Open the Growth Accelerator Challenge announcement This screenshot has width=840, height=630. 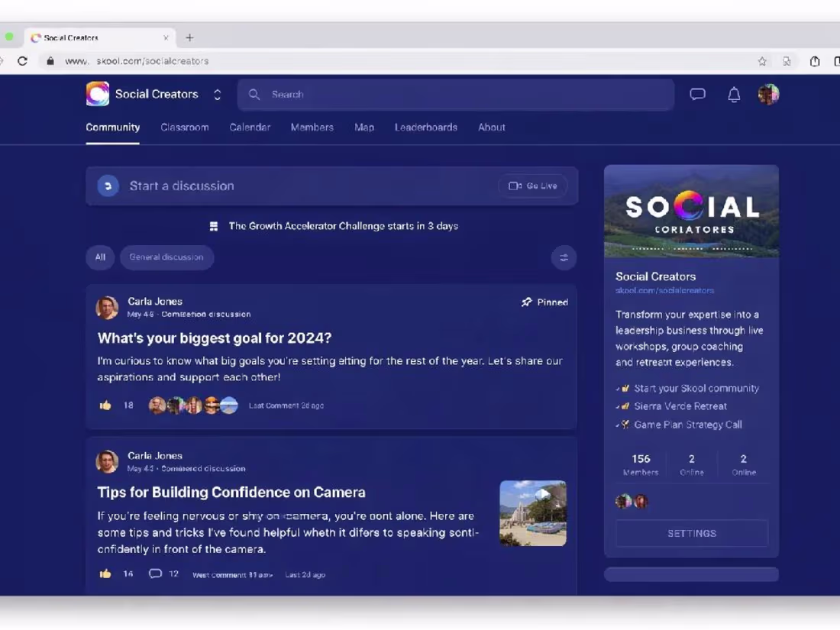point(344,226)
